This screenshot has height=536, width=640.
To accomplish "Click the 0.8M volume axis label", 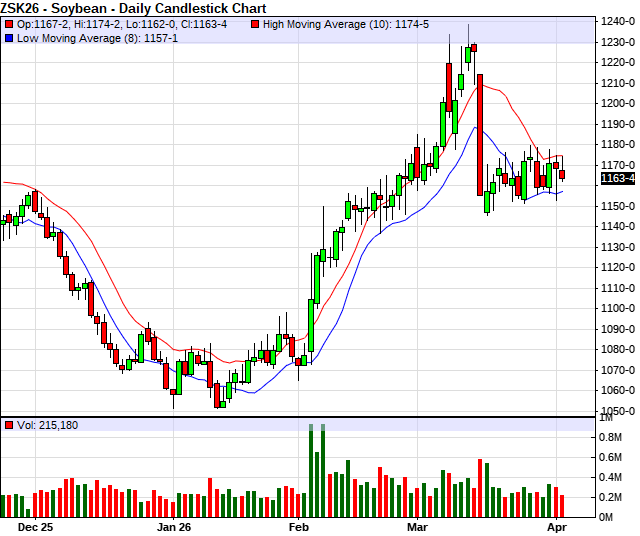I will [x=610, y=437].
